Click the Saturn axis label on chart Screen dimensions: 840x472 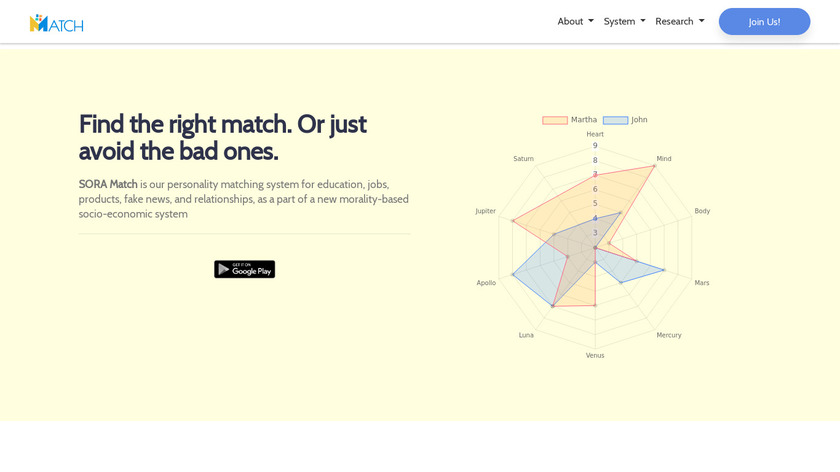tap(523, 159)
